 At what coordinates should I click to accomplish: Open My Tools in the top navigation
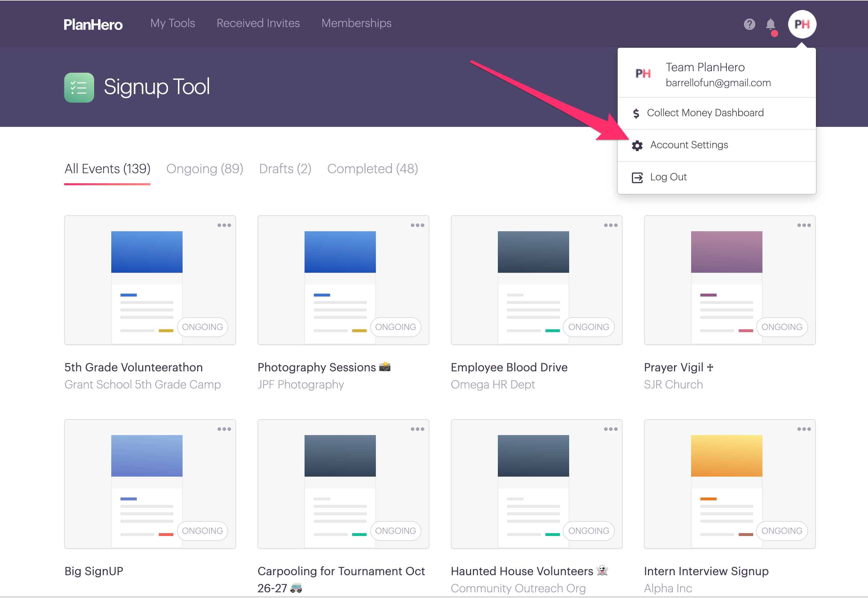coord(173,23)
